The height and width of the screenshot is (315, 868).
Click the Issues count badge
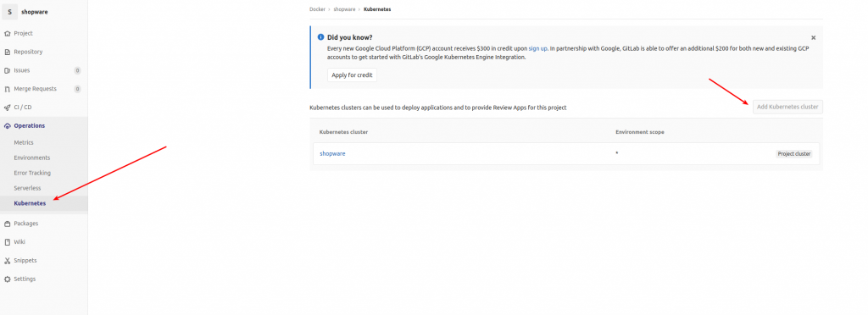(77, 71)
